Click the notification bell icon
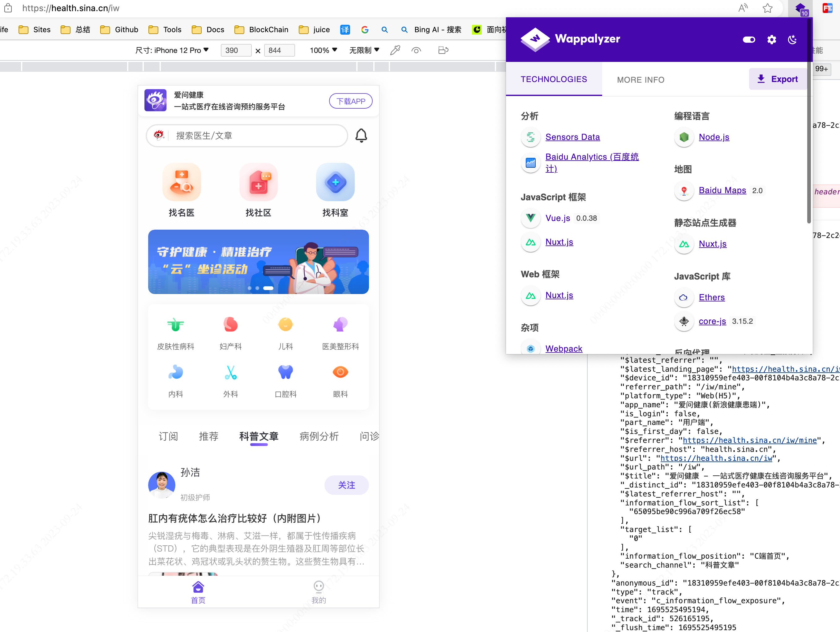This screenshot has width=840, height=632. pos(361,136)
